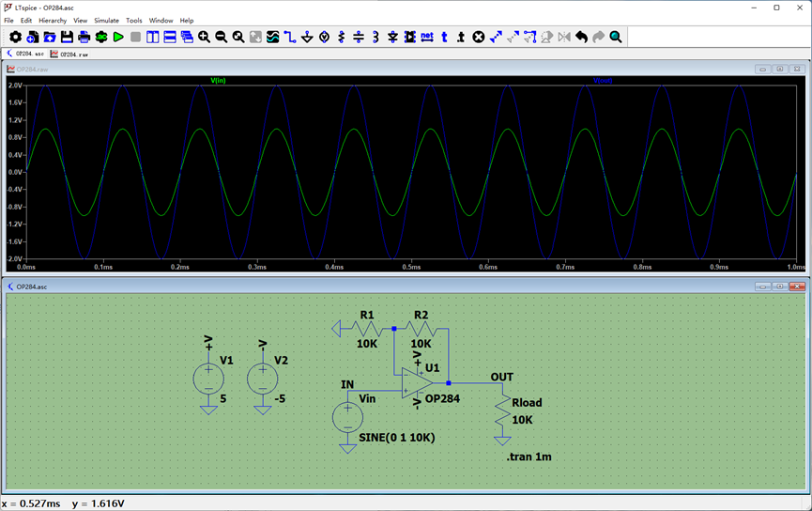Open Configure Analysis from the toolbar
This screenshot has width=812, height=511.
101,37
